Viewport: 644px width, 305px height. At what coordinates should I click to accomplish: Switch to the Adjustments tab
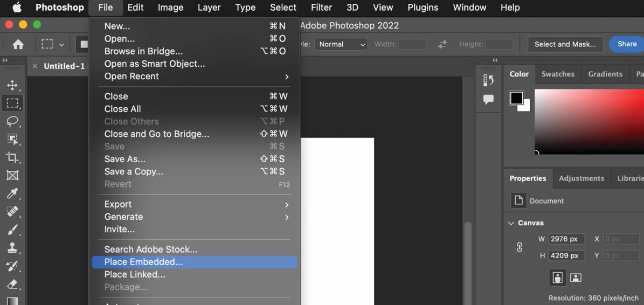click(581, 178)
